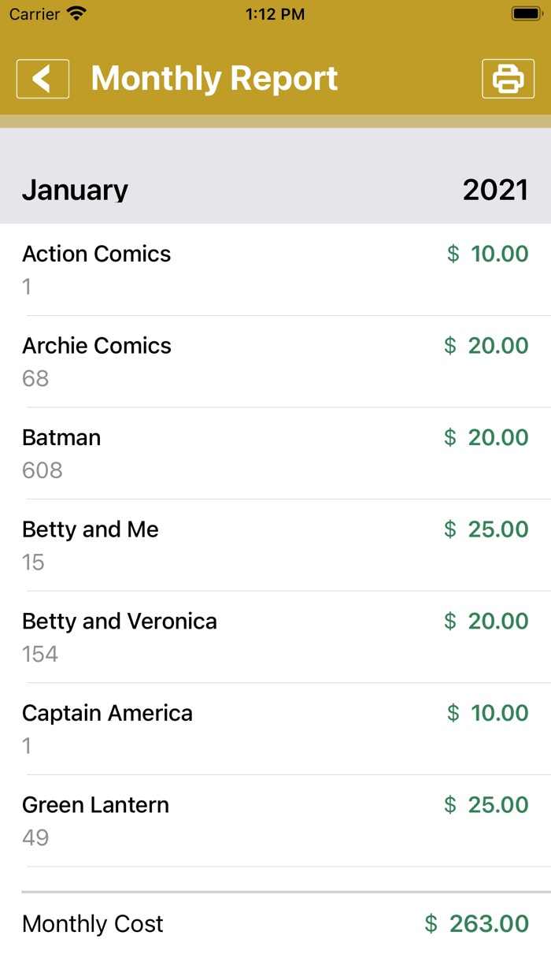
Task: Tap the back arrow icon
Action: (x=43, y=78)
